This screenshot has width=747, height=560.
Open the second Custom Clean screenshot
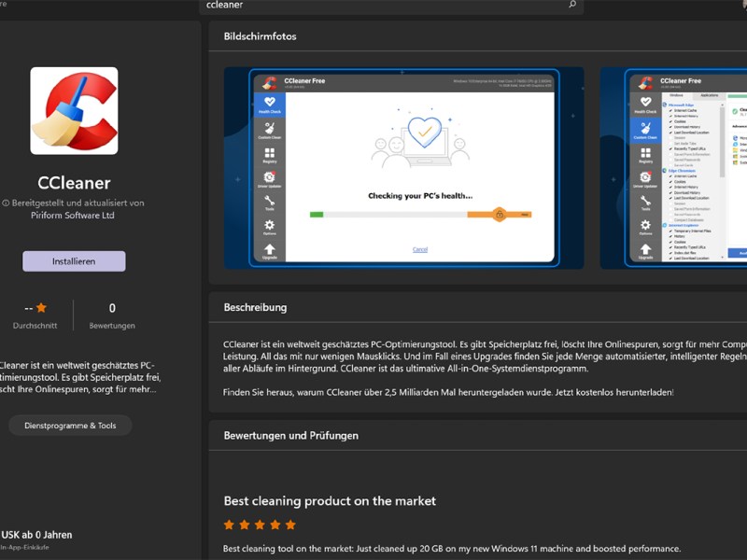[673, 168]
